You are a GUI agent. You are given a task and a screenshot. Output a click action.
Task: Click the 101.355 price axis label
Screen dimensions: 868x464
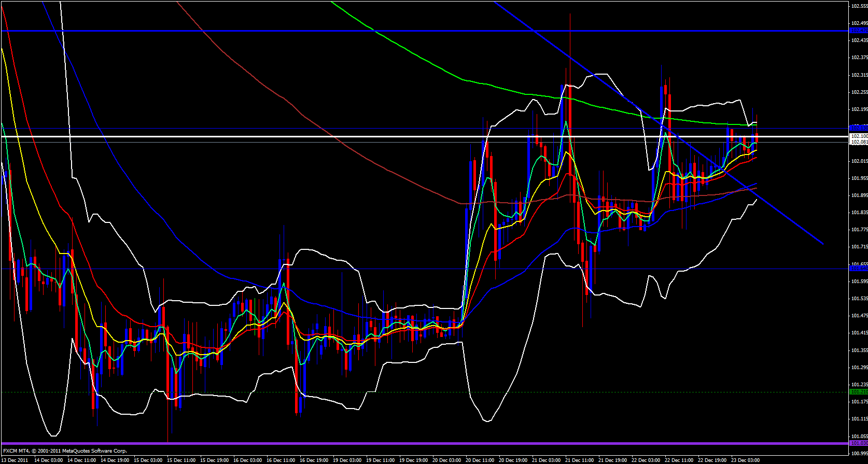click(x=859, y=350)
